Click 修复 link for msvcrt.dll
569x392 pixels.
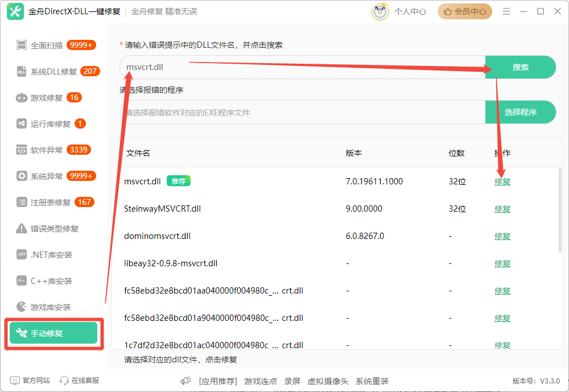502,181
